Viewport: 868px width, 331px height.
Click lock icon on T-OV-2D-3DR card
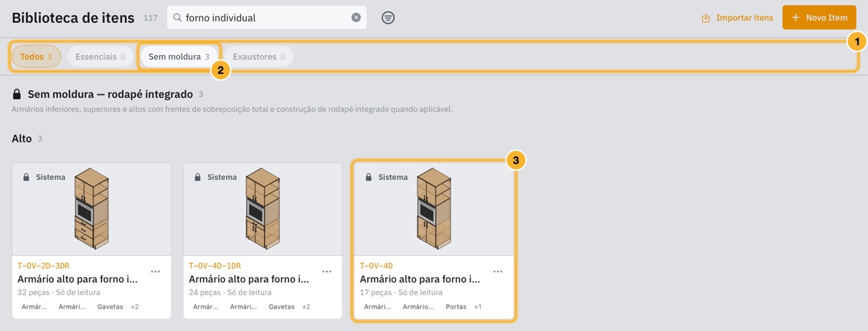pyautogui.click(x=27, y=177)
